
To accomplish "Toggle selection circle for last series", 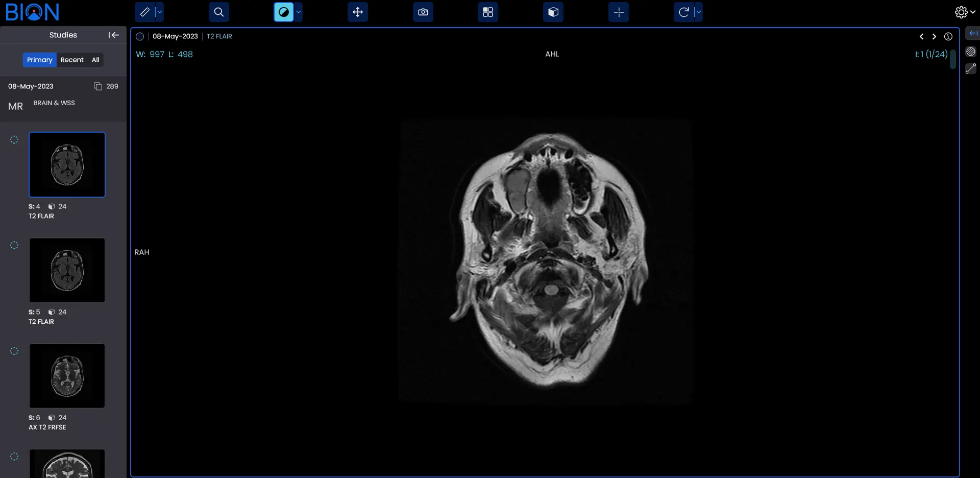I will [14, 457].
